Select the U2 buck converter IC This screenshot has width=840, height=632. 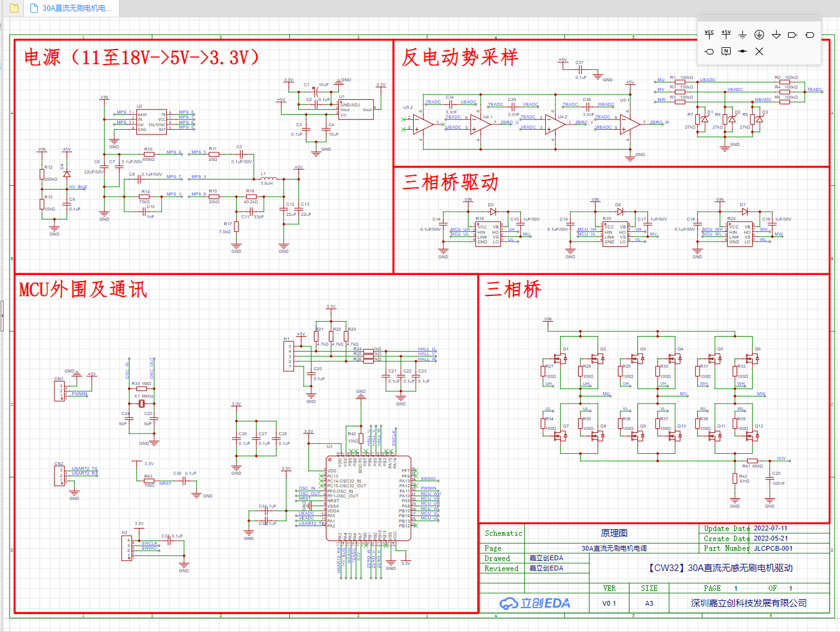(152, 121)
